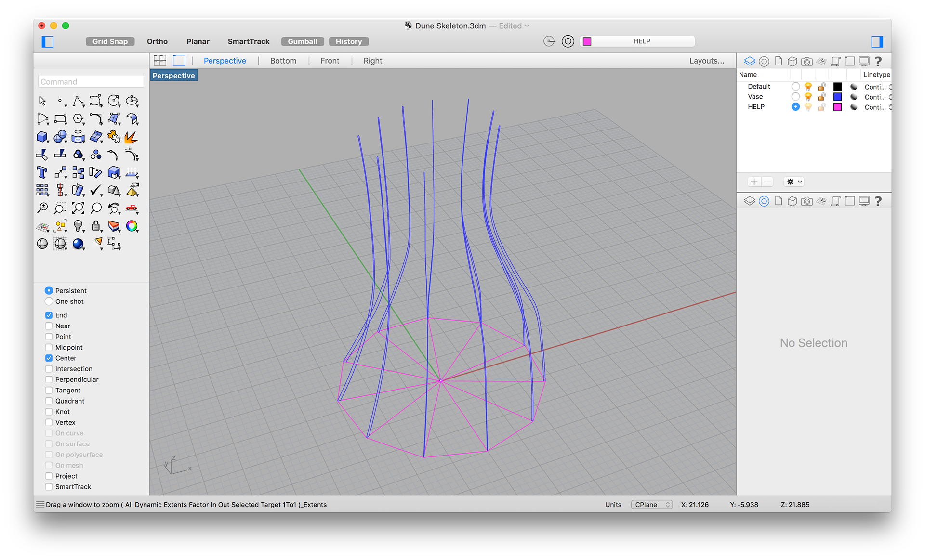Enable the Tangent object snap
This screenshot has width=925, height=560.
pyautogui.click(x=49, y=390)
